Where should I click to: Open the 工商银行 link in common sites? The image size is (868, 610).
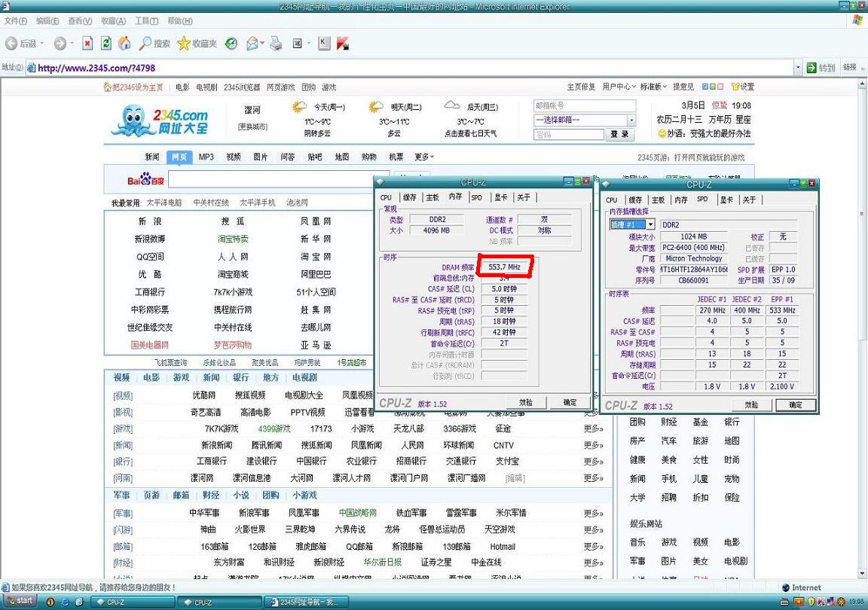point(149,291)
